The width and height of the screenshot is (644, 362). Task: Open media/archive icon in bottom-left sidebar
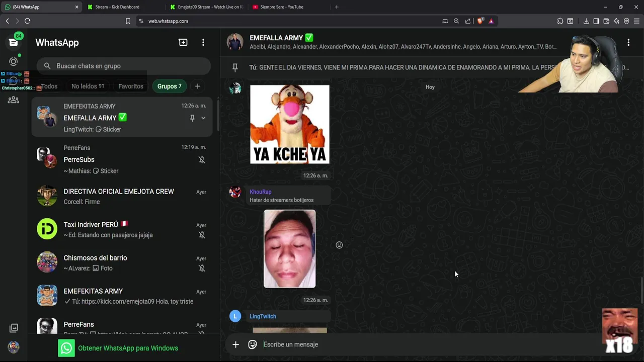[x=14, y=328]
